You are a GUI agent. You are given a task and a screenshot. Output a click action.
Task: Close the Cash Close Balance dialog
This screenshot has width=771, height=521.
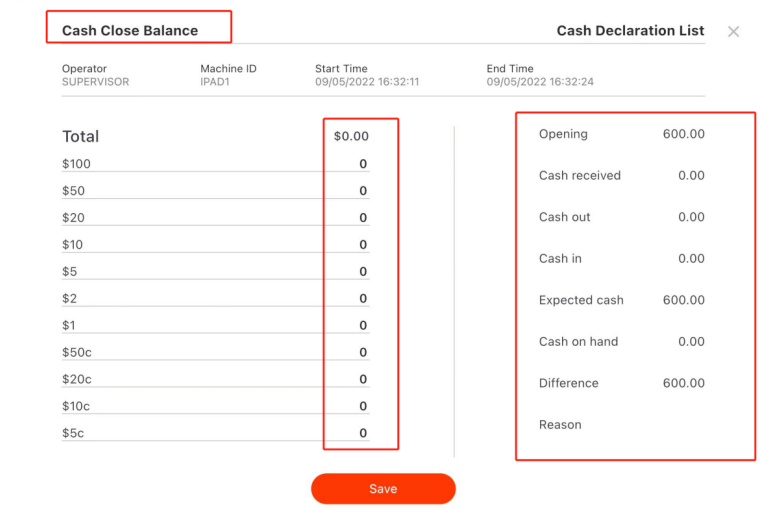(733, 32)
